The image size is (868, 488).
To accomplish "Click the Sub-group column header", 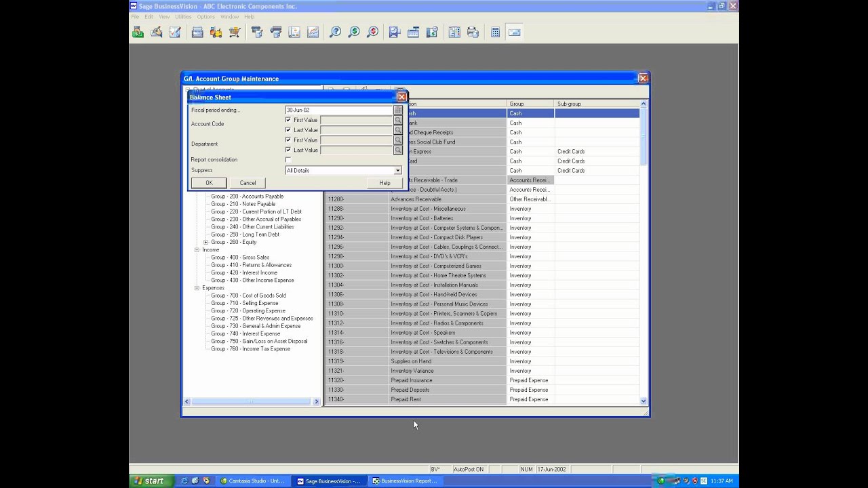I will coord(597,104).
